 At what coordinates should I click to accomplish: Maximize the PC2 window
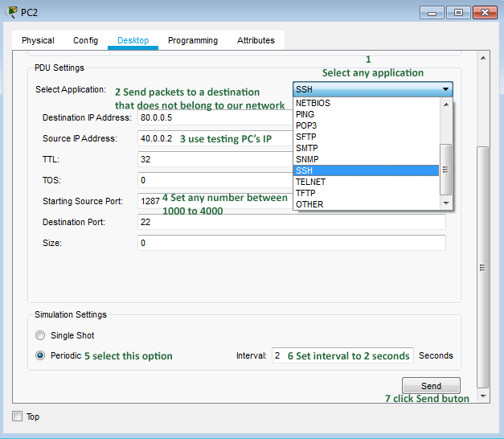pyautogui.click(x=458, y=13)
